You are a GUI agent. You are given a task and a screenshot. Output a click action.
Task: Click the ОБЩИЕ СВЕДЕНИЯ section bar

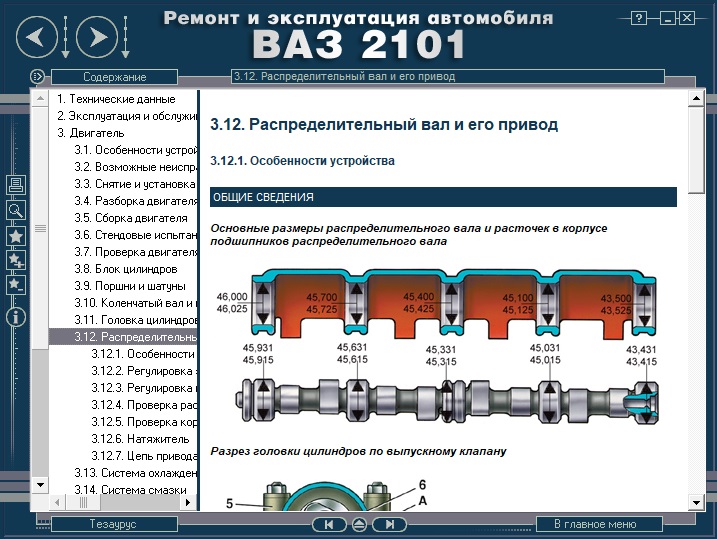443,197
